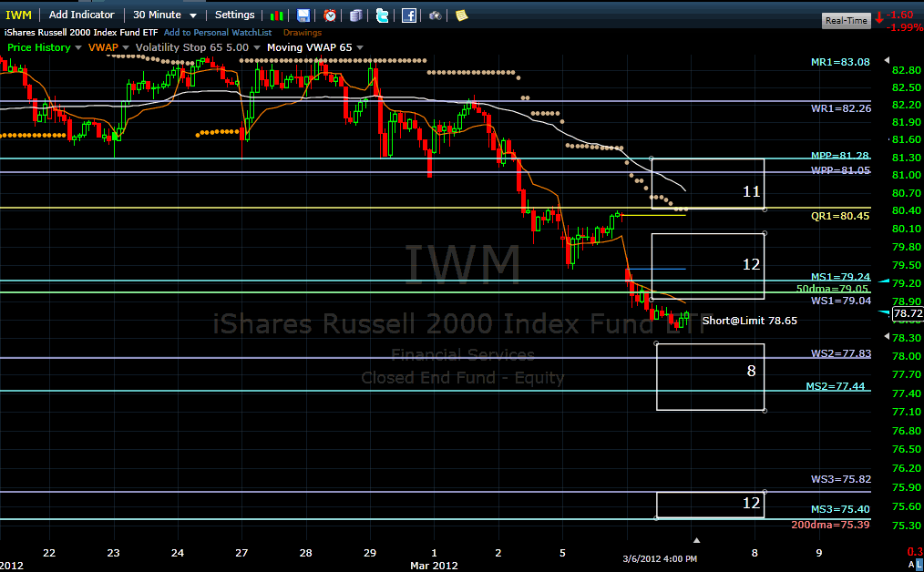Click the white triangle marker near 78.30
Screen dimensions: 924x572
tap(887, 336)
